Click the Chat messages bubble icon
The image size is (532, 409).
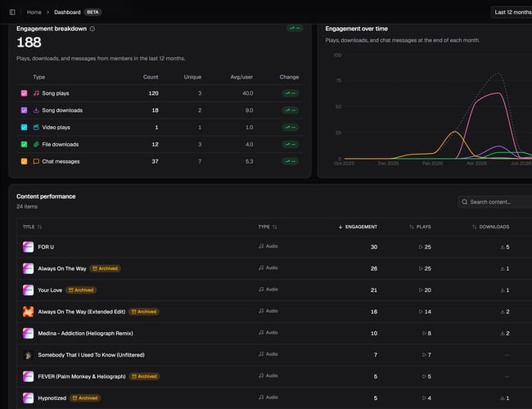click(36, 161)
